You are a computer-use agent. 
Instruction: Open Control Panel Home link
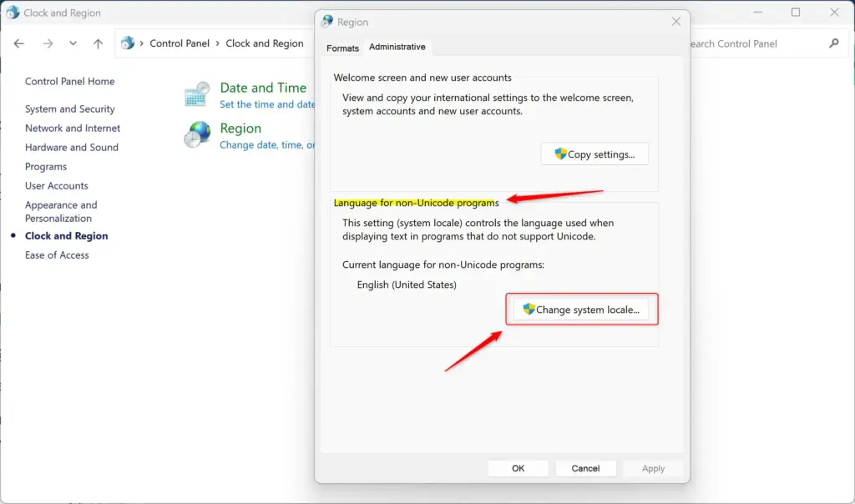tap(70, 81)
